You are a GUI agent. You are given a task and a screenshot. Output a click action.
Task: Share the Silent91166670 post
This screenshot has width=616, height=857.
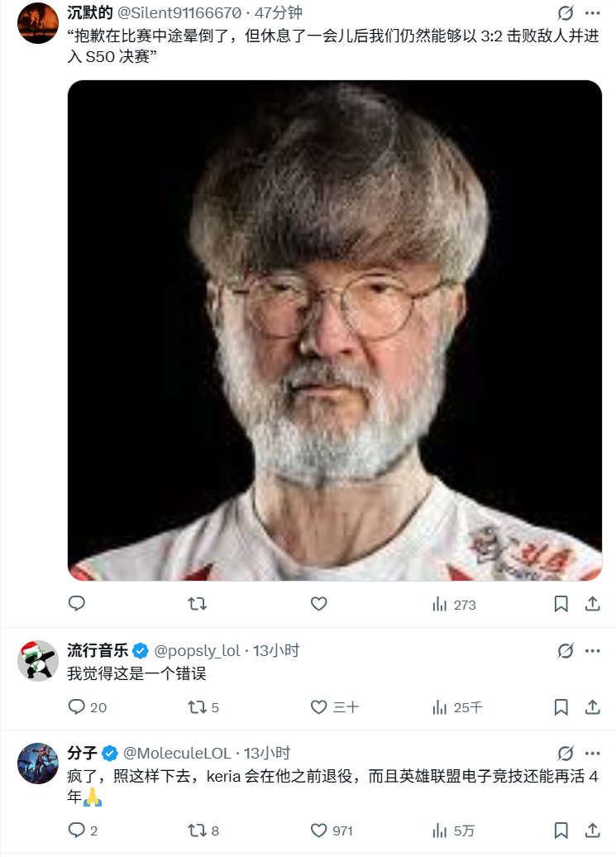click(x=593, y=603)
